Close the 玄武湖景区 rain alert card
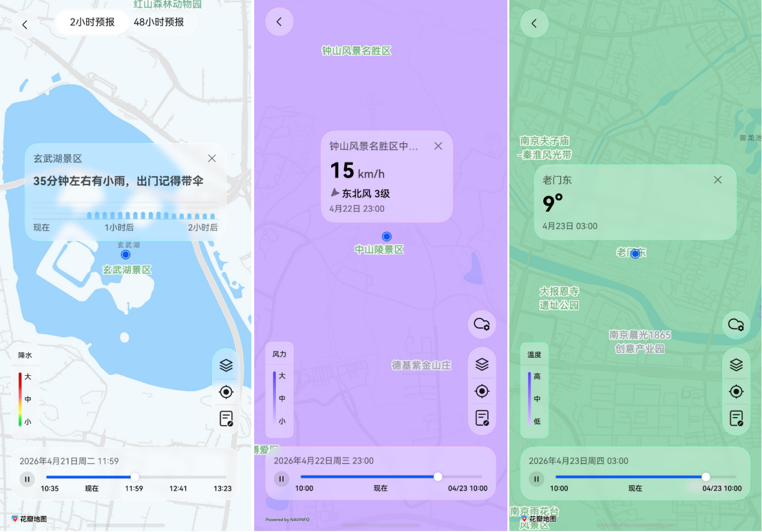 (212, 158)
